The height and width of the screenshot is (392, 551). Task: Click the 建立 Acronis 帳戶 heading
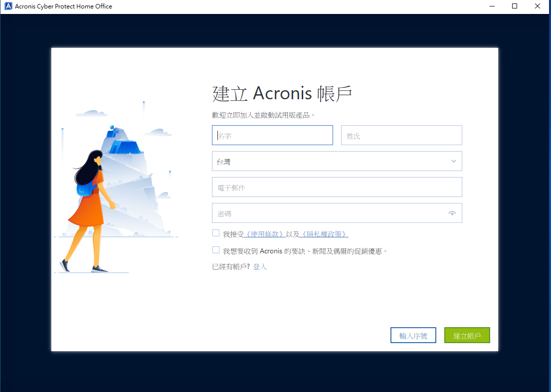tap(282, 94)
